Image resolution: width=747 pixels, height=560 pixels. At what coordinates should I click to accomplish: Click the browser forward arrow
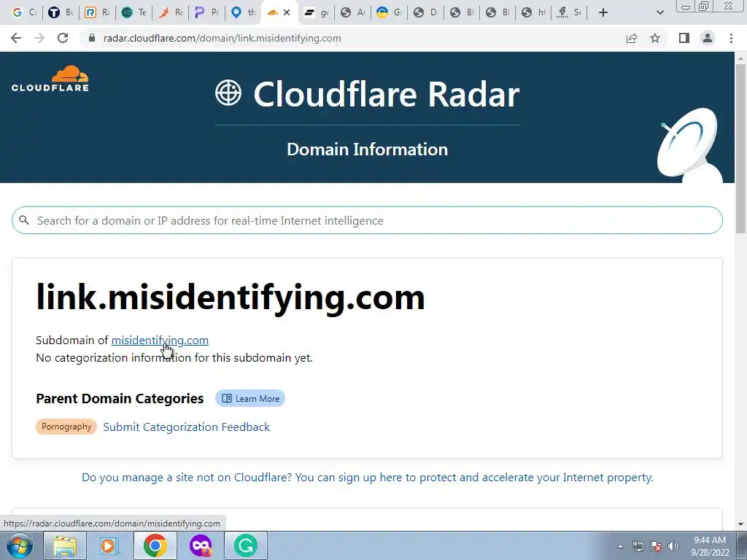pos(39,38)
